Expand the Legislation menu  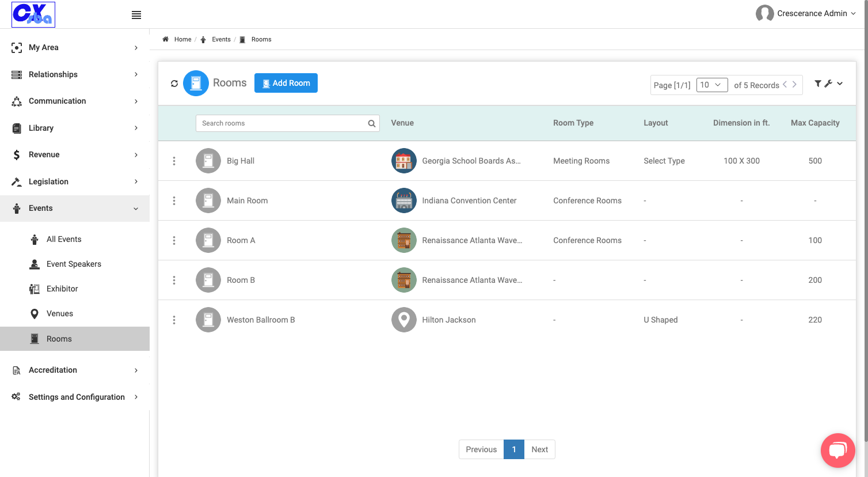tap(75, 181)
